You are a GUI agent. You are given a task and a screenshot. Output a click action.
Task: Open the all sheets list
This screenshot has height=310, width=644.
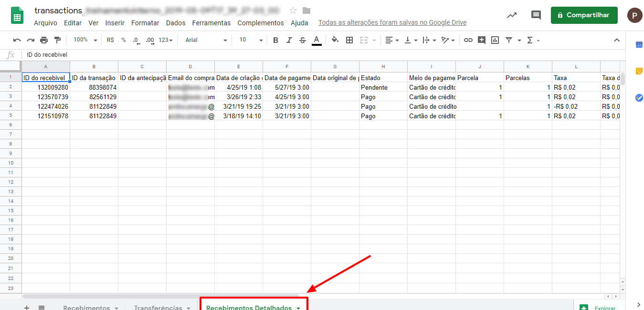tap(42, 308)
